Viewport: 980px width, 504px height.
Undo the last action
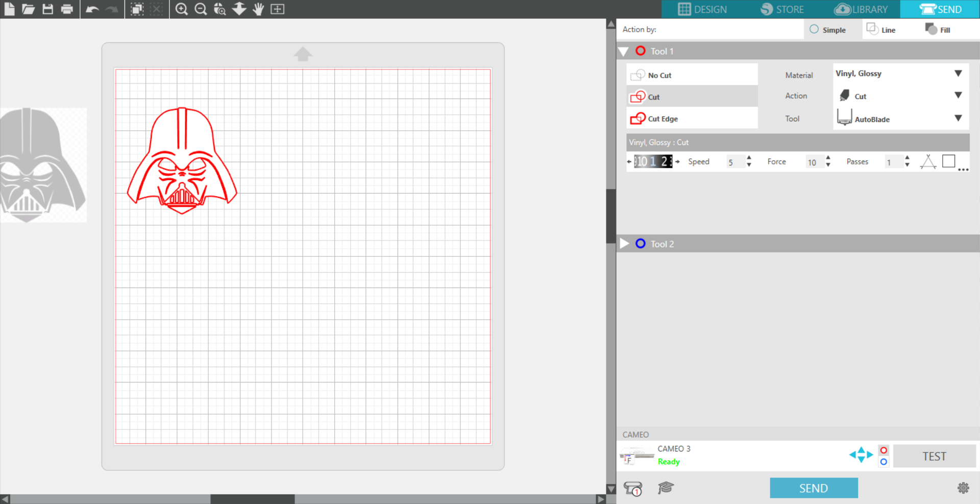(92, 9)
